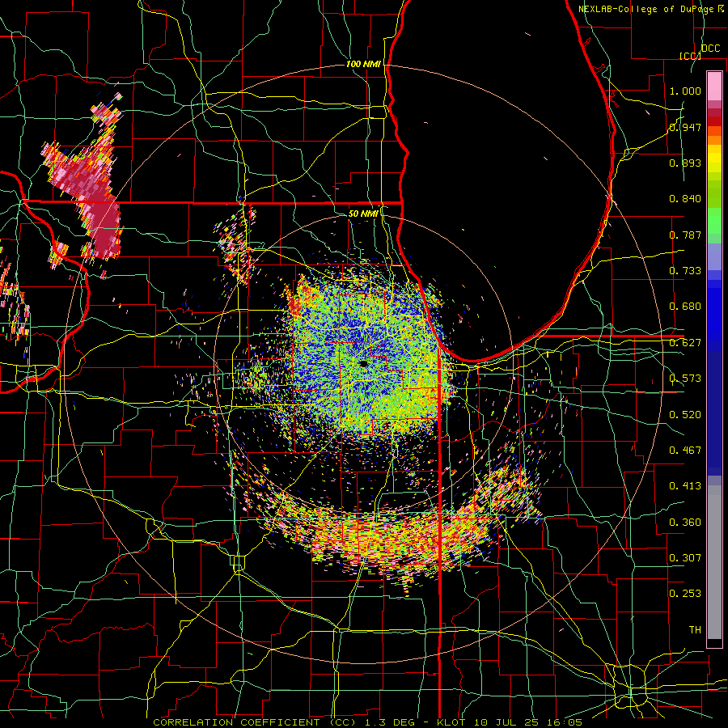The width and height of the screenshot is (728, 728).
Task: Select the 0.467 scale value
Action: point(685,451)
